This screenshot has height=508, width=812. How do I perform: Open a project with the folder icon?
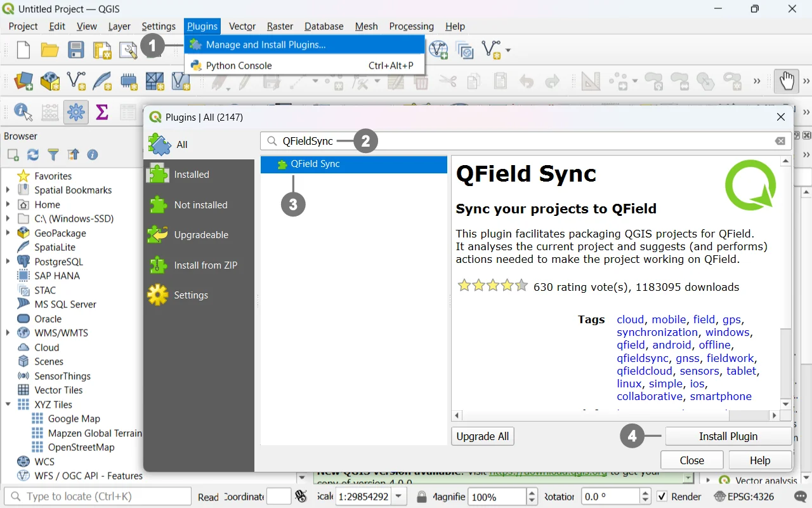[x=49, y=50]
